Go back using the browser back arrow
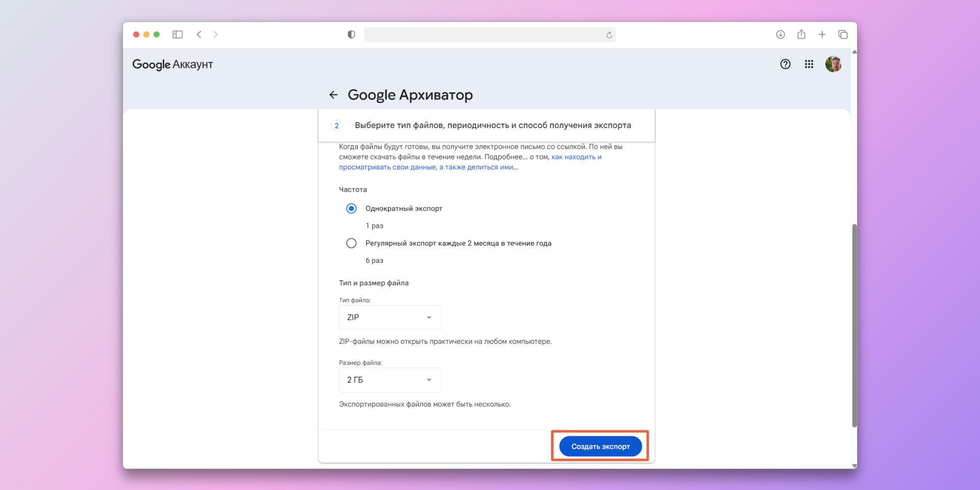This screenshot has height=490, width=980. 199,35
